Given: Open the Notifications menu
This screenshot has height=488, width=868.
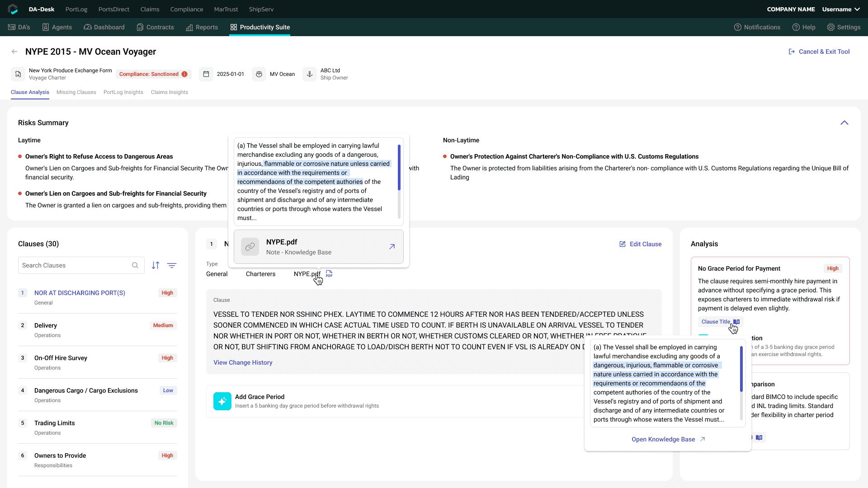Looking at the screenshot, I should click(x=757, y=27).
